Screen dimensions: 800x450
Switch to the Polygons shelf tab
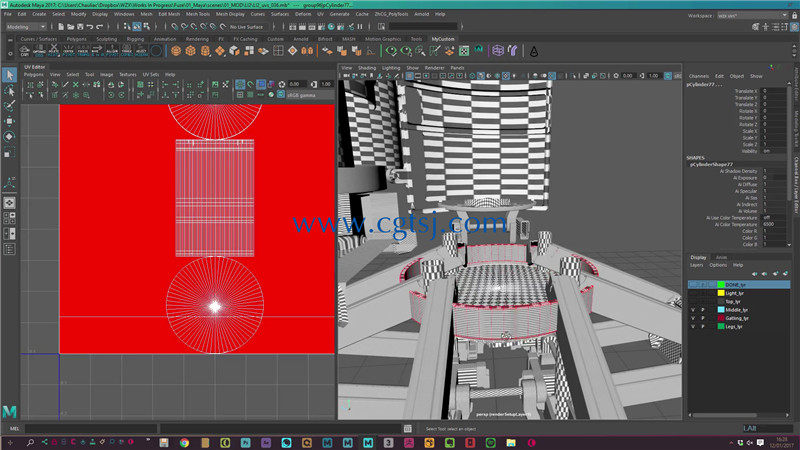(x=77, y=39)
